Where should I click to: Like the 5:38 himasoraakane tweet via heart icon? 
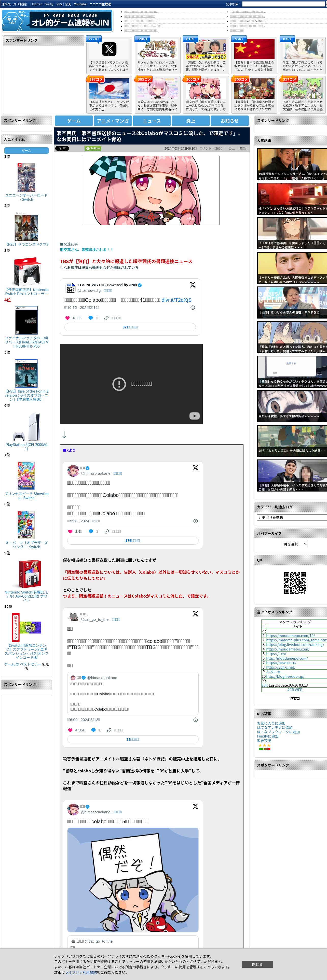(x=70, y=531)
